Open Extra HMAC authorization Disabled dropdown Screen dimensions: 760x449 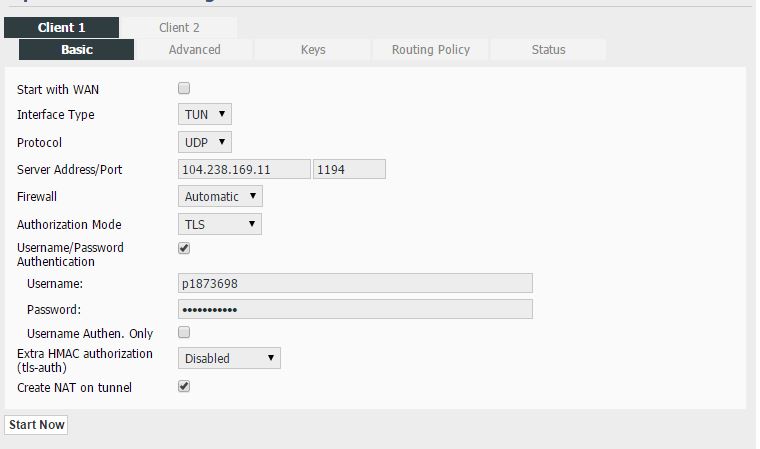tap(229, 358)
